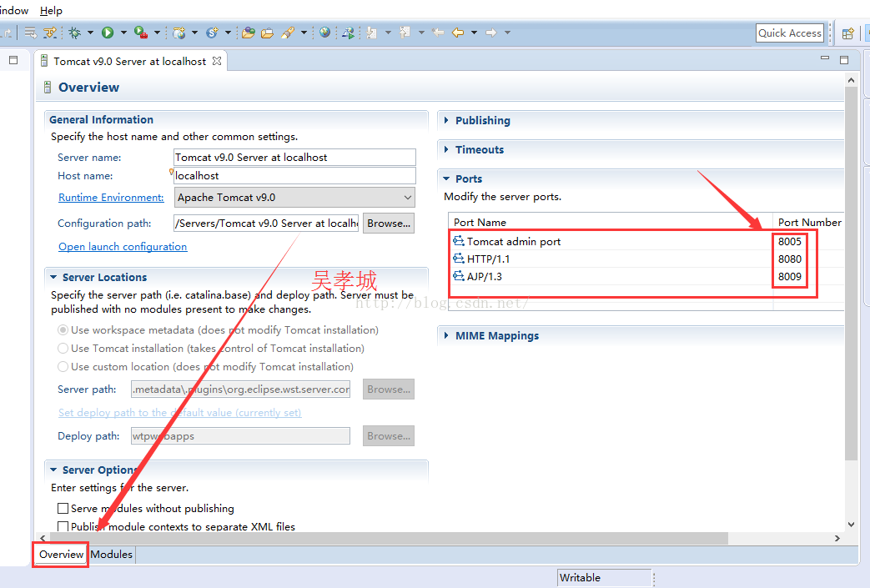Viewport: 870px width, 588px height.
Task: Click the Debug bug icon in toolbar
Action: [74, 33]
